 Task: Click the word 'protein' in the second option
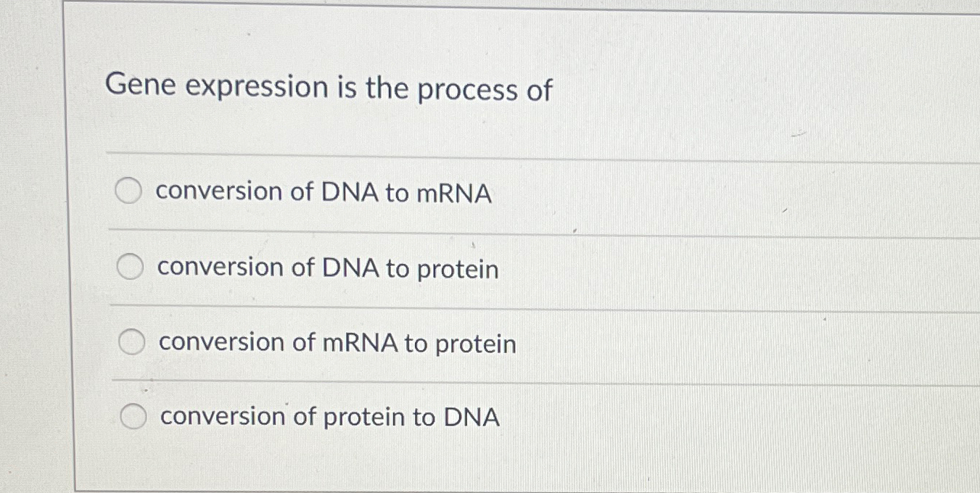point(457,270)
